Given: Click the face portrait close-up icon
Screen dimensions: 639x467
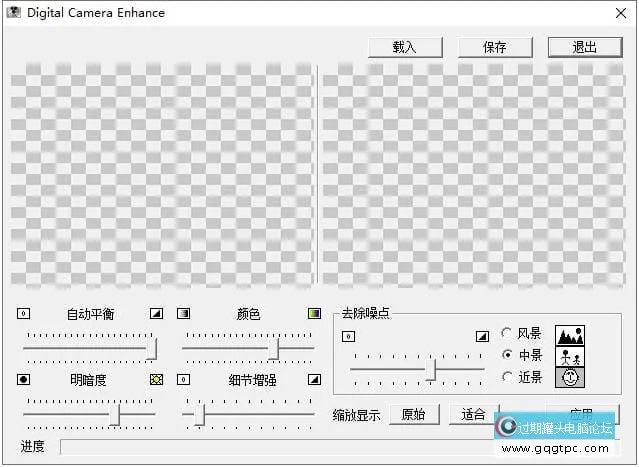Looking at the screenshot, I should 570,377.
